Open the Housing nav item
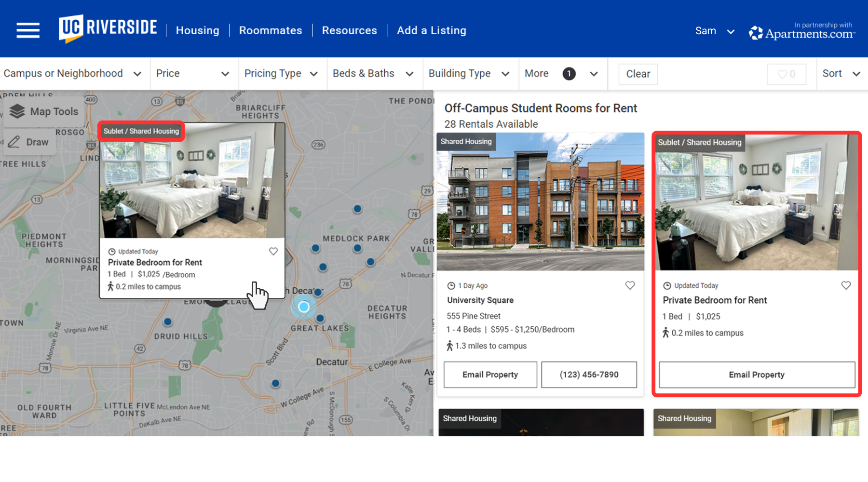Screen dimensions: 868x482 tap(197, 30)
